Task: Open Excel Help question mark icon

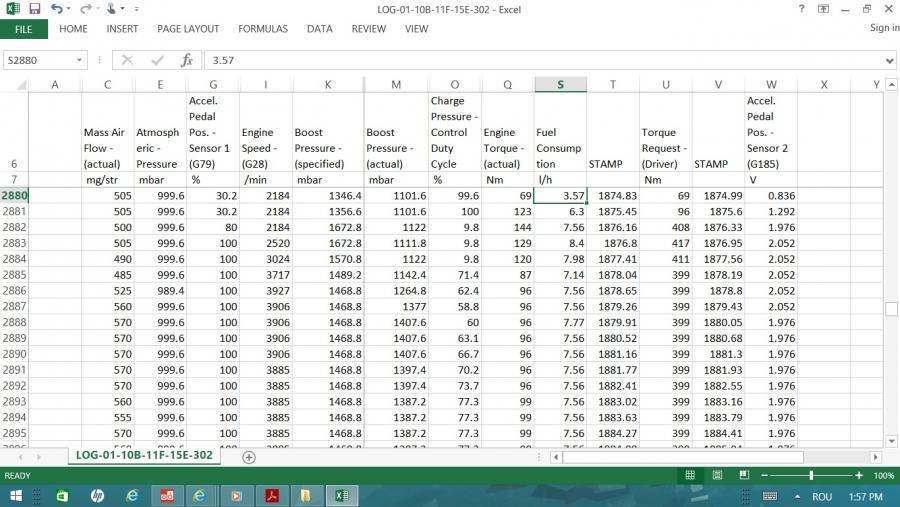Action: coord(801,9)
